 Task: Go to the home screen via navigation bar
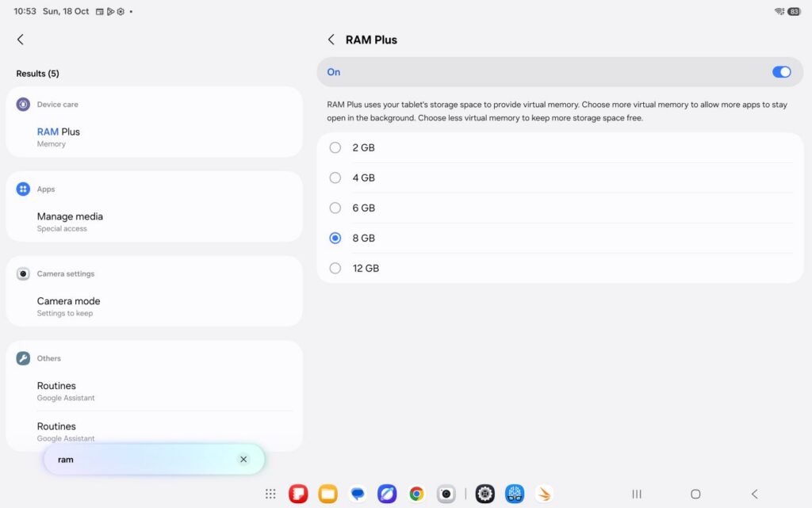tap(695, 494)
